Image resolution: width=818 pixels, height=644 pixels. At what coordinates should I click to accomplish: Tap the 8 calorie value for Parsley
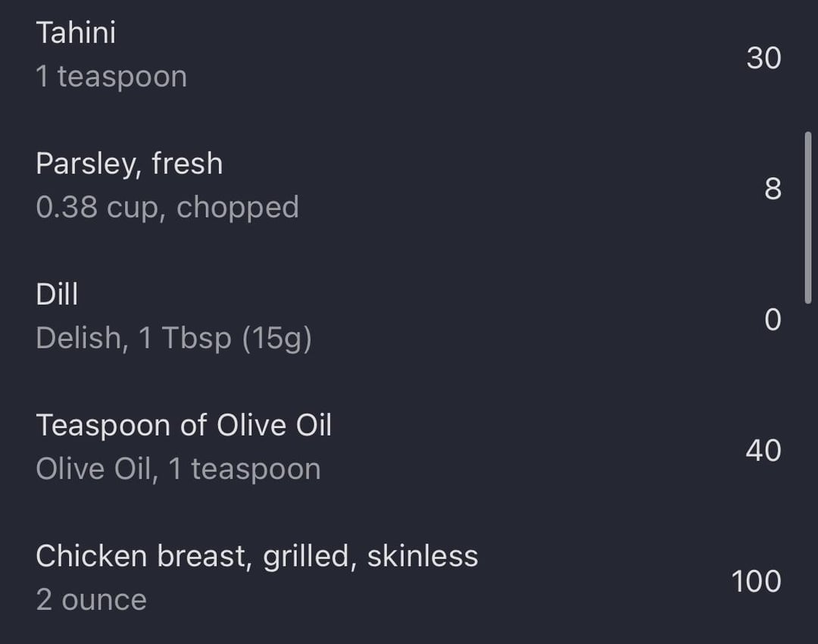click(773, 189)
